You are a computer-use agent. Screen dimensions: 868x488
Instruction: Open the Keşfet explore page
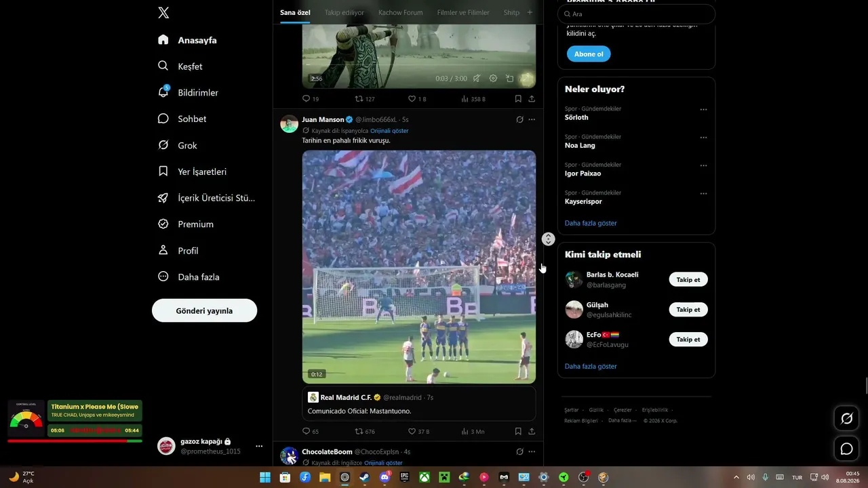coord(180,66)
